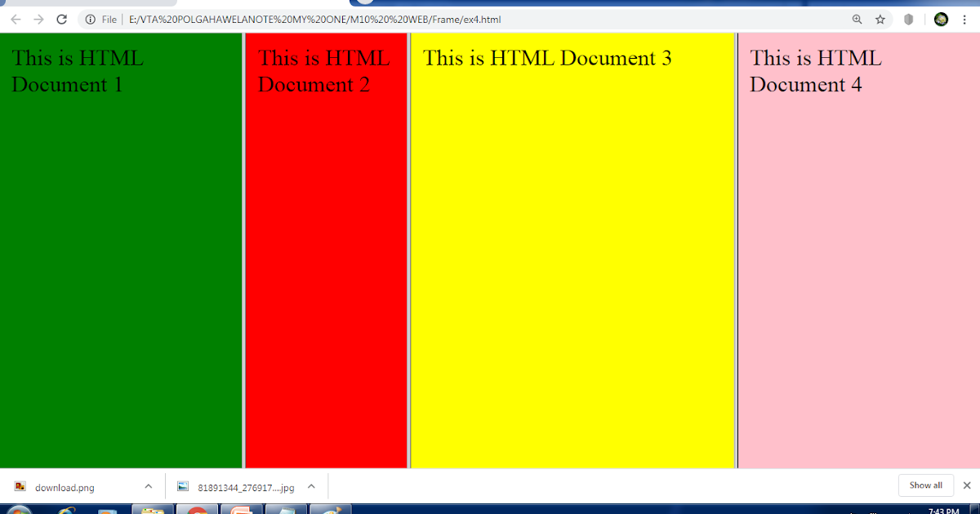
Task: Expand options for the 81891344 jpg download
Action: [x=311, y=485]
